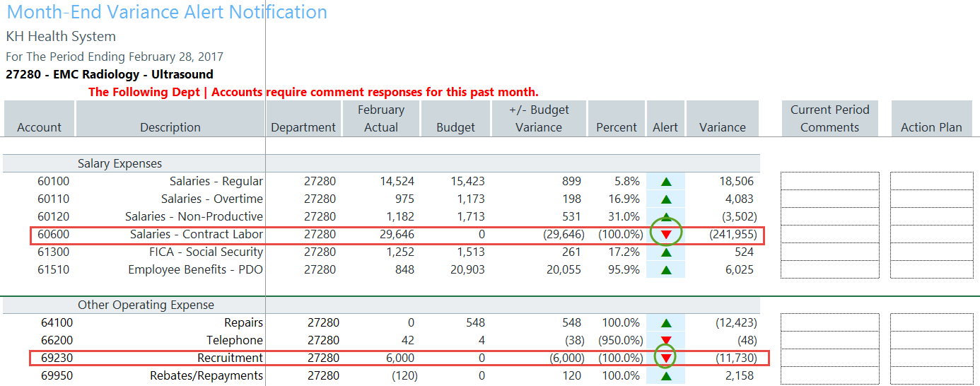Image resolution: width=980 pixels, height=386 pixels.
Task: Select the Action Plan box for Contract Labor
Action: pyautogui.click(x=931, y=234)
